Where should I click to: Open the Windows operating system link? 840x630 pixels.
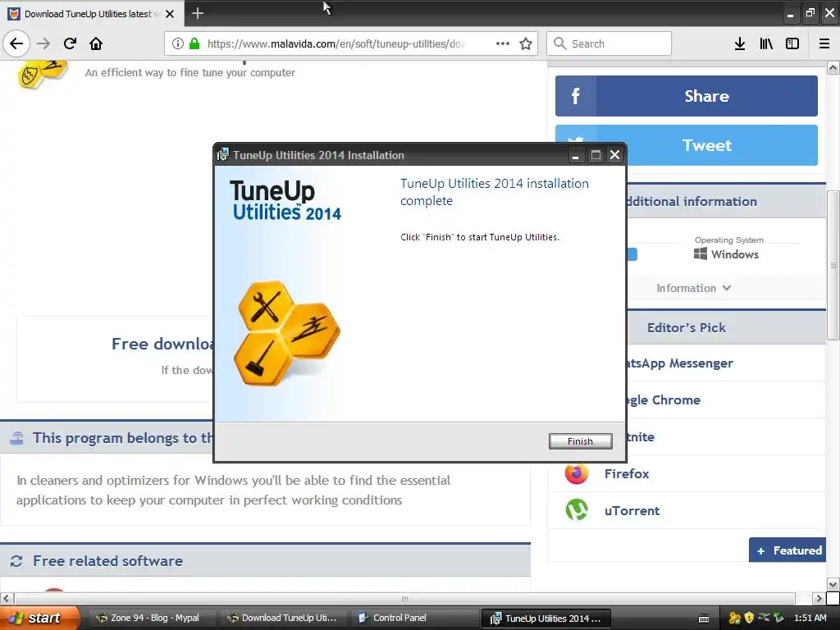[727, 254]
